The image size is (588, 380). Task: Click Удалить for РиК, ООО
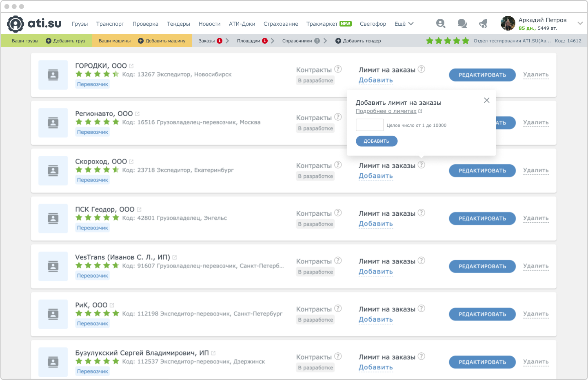[536, 314]
